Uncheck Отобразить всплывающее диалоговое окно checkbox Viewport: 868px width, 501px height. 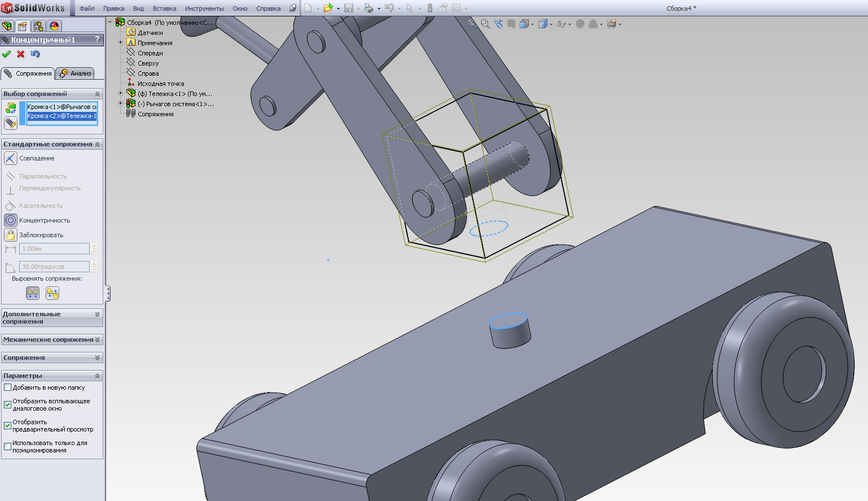tap(7, 404)
